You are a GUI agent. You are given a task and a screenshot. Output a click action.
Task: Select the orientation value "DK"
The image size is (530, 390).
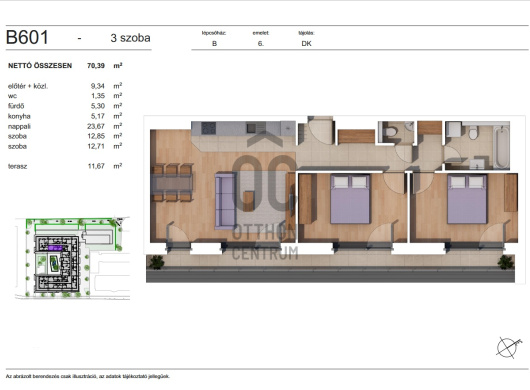pos(306,44)
